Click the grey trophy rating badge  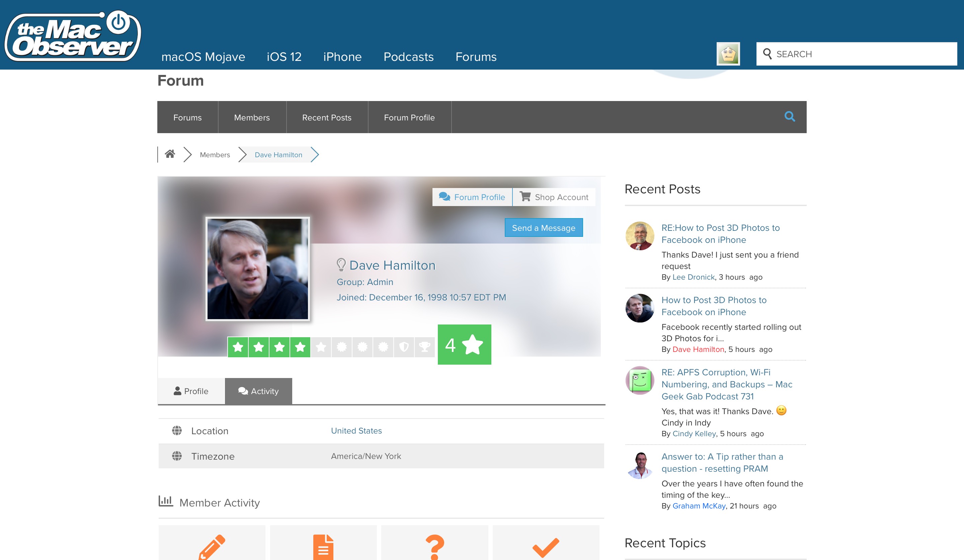pos(425,347)
